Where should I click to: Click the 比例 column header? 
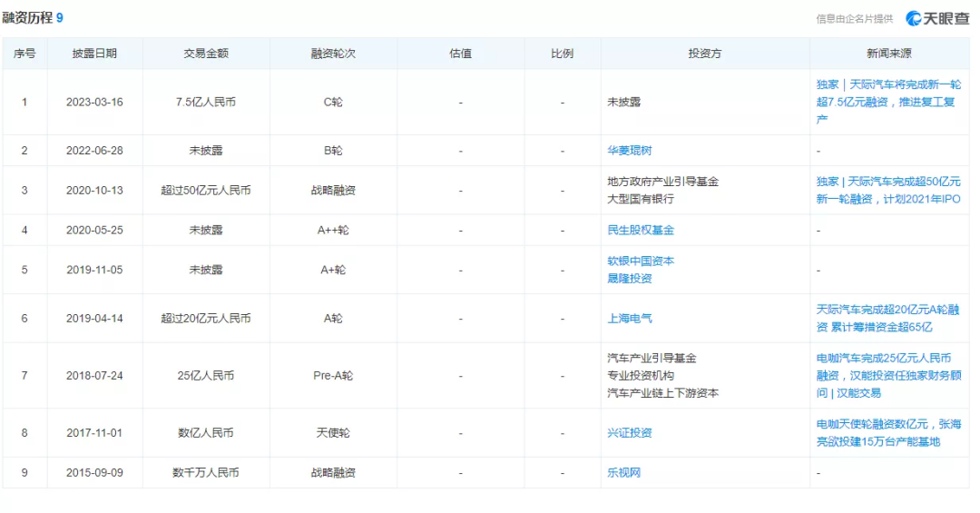pos(562,54)
